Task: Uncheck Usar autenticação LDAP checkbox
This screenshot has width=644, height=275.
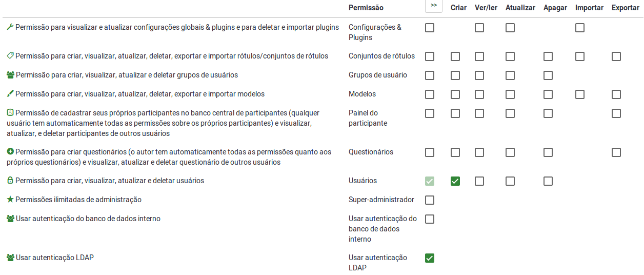Action: 430,258
